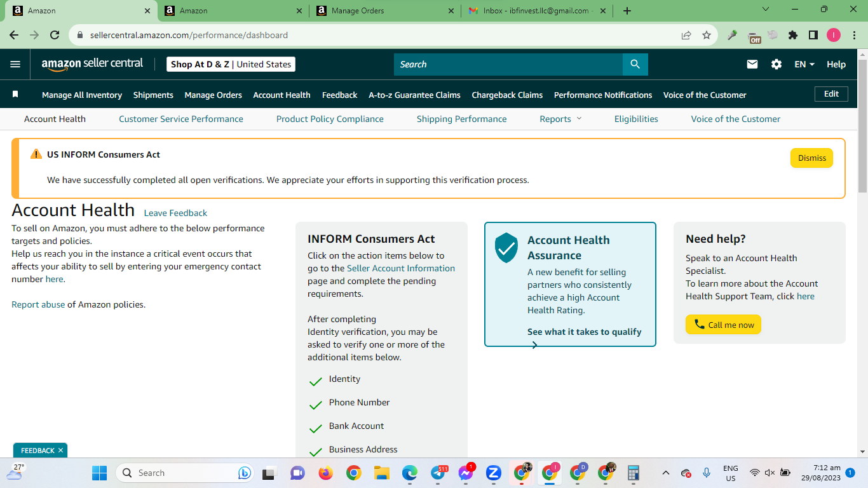
Task: Expand the Reports dropdown menu
Action: (x=560, y=119)
